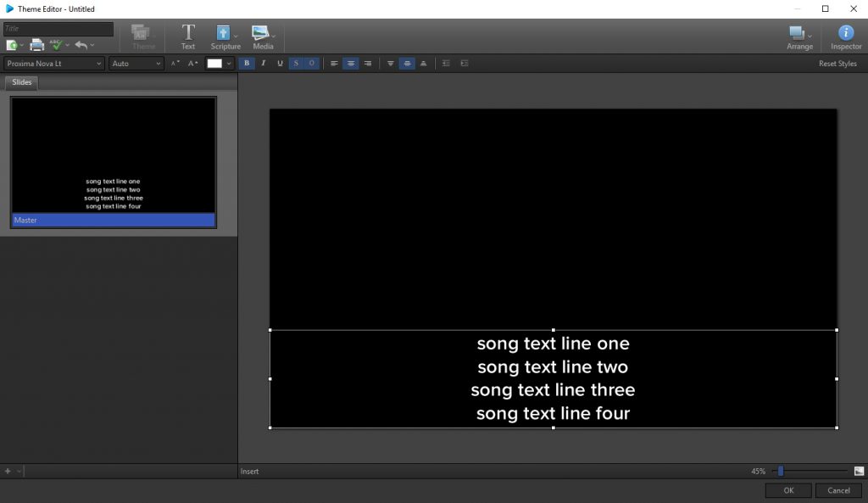Image resolution: width=868 pixels, height=503 pixels.
Task: Open the Arrange panel
Action: coord(798,36)
